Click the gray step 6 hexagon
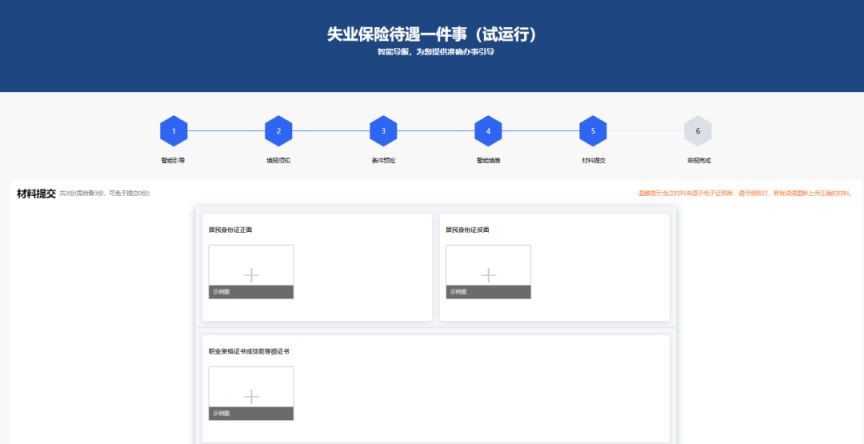 (x=698, y=131)
